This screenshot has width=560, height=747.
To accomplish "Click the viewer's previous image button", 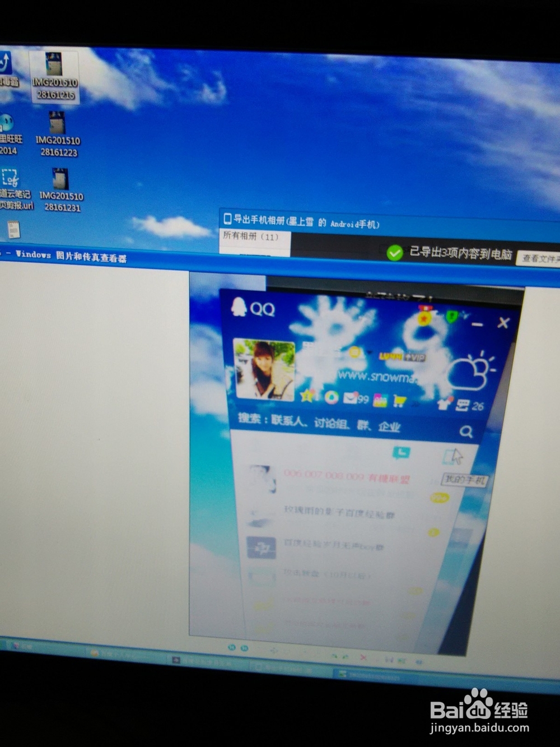I will [x=231, y=647].
